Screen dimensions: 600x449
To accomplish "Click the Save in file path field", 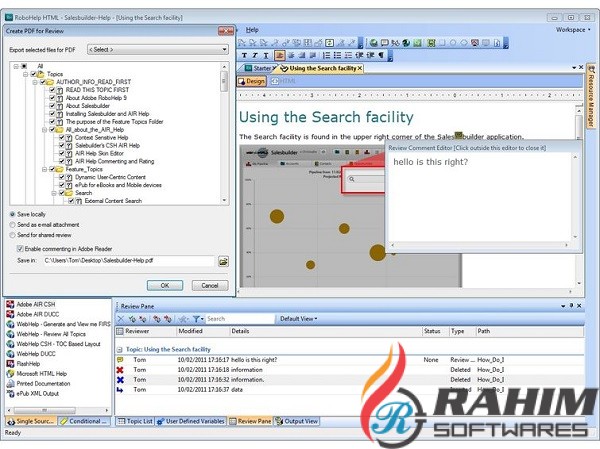I will (x=129, y=261).
